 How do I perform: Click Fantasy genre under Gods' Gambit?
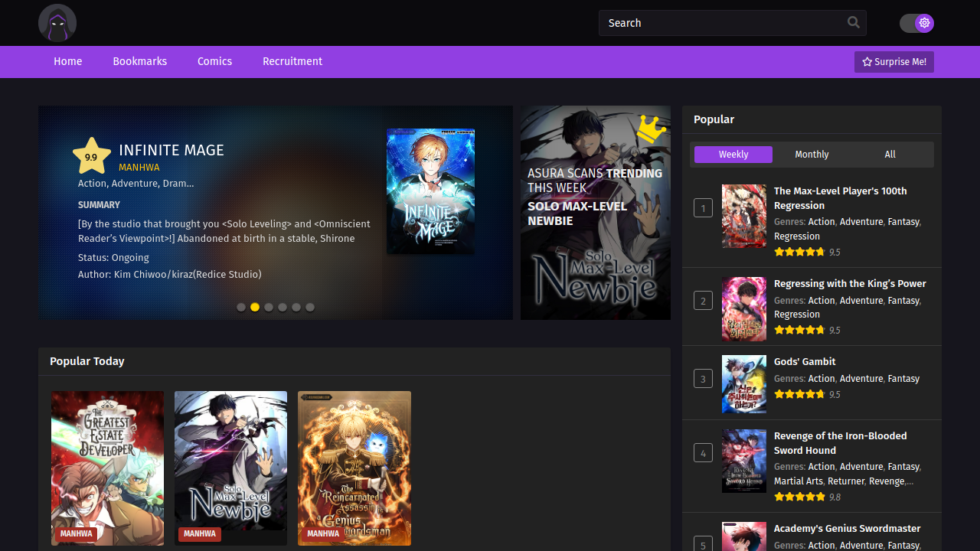903,379
